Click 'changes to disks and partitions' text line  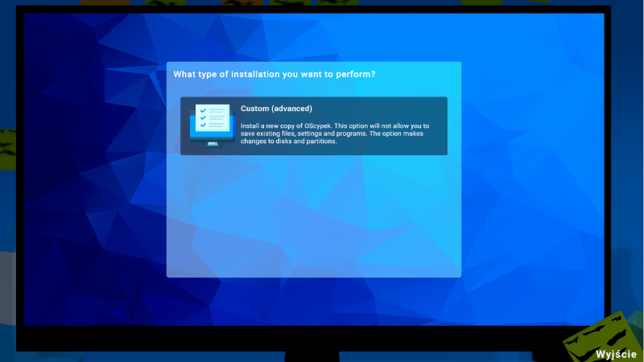[x=290, y=142]
